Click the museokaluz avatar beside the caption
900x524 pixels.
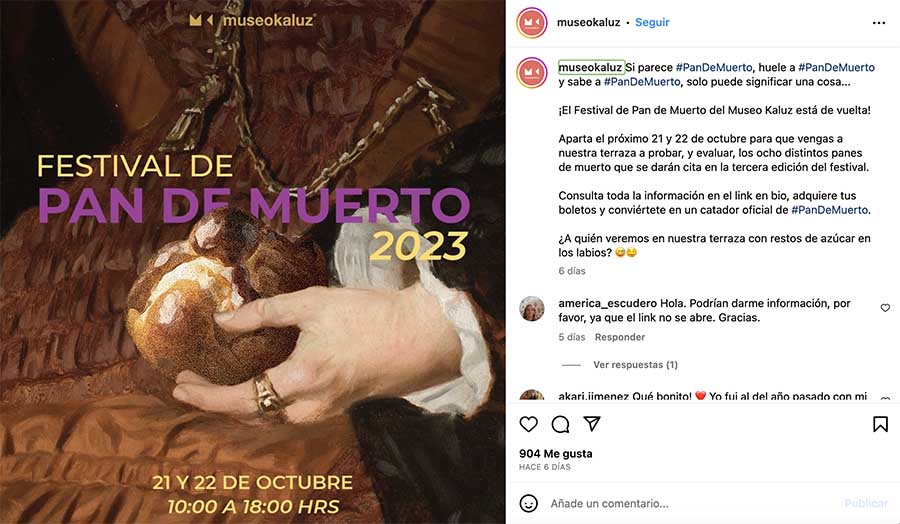[x=532, y=73]
